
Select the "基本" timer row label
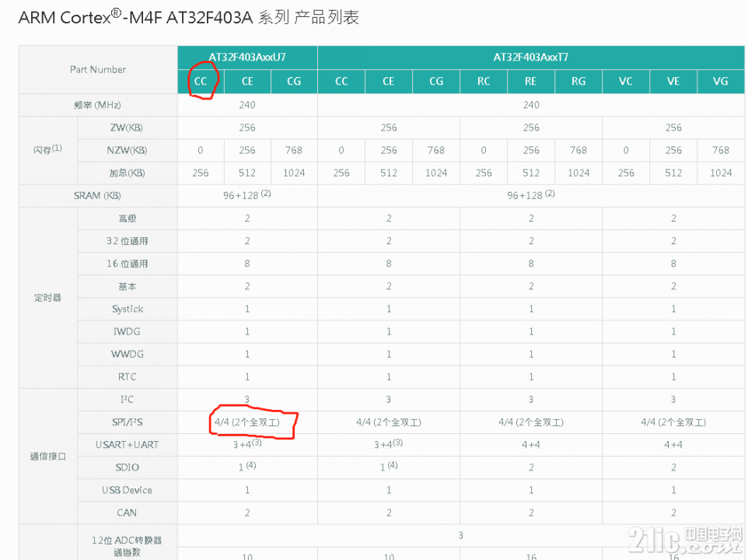click(x=128, y=286)
